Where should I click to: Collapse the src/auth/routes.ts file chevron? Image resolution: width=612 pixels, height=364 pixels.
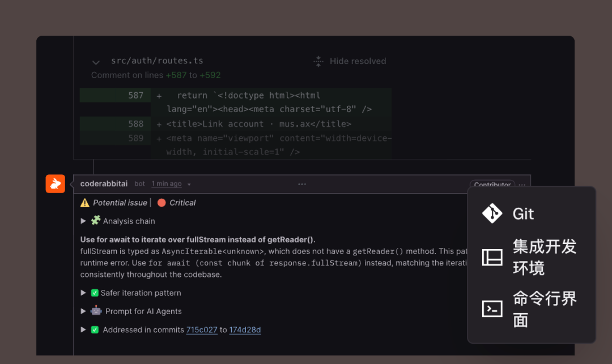tap(96, 62)
